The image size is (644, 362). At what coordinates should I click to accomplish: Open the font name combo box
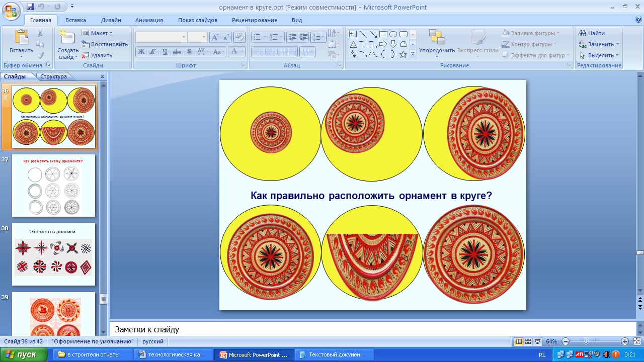[x=161, y=37]
